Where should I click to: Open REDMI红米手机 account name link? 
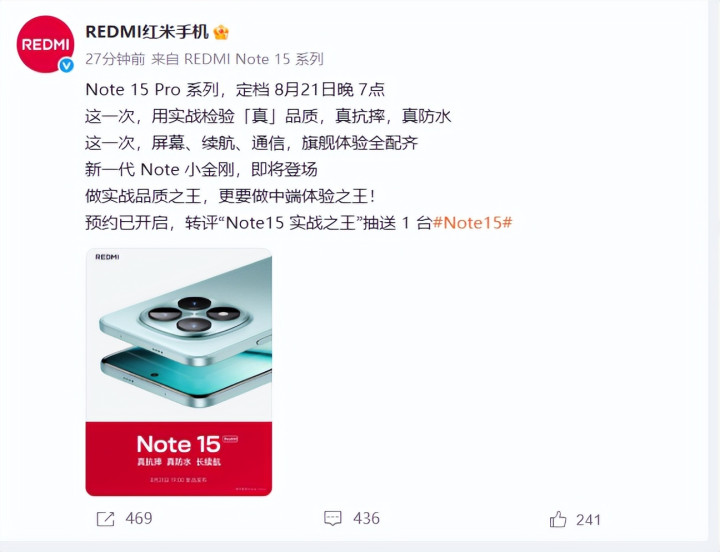click(147, 32)
